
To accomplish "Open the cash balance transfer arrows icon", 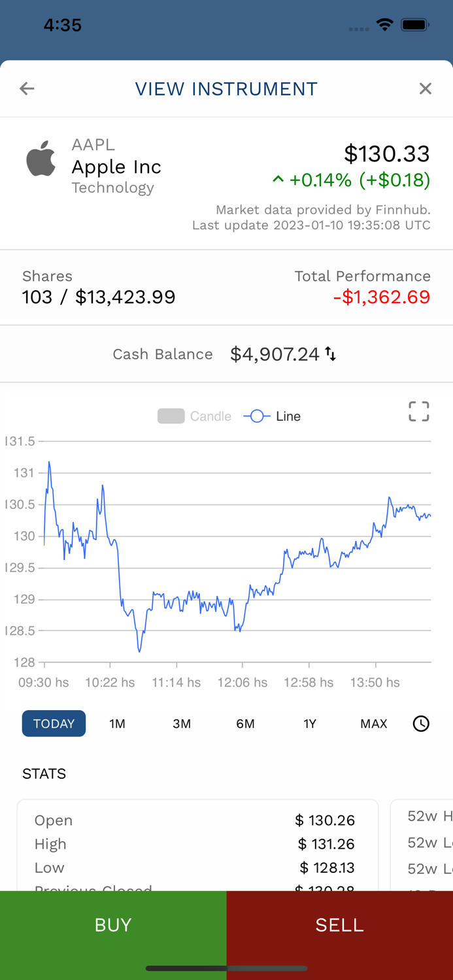I will click(331, 353).
